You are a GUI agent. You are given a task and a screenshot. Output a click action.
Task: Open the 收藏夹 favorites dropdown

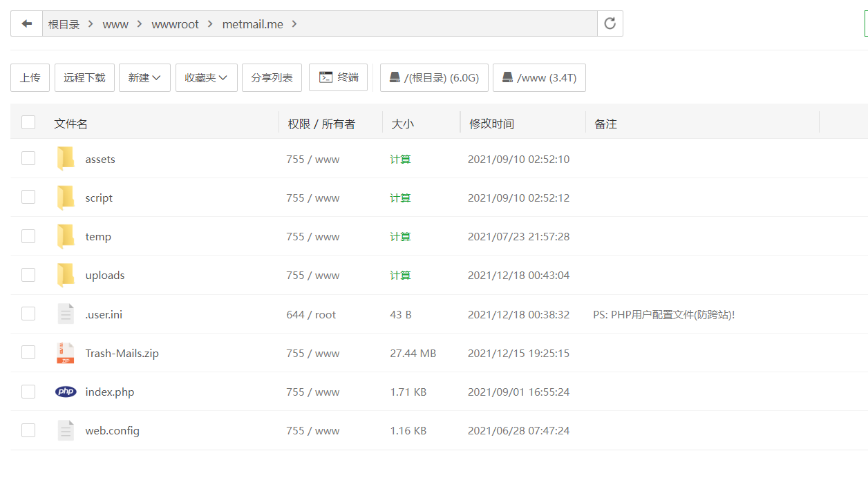[206, 77]
